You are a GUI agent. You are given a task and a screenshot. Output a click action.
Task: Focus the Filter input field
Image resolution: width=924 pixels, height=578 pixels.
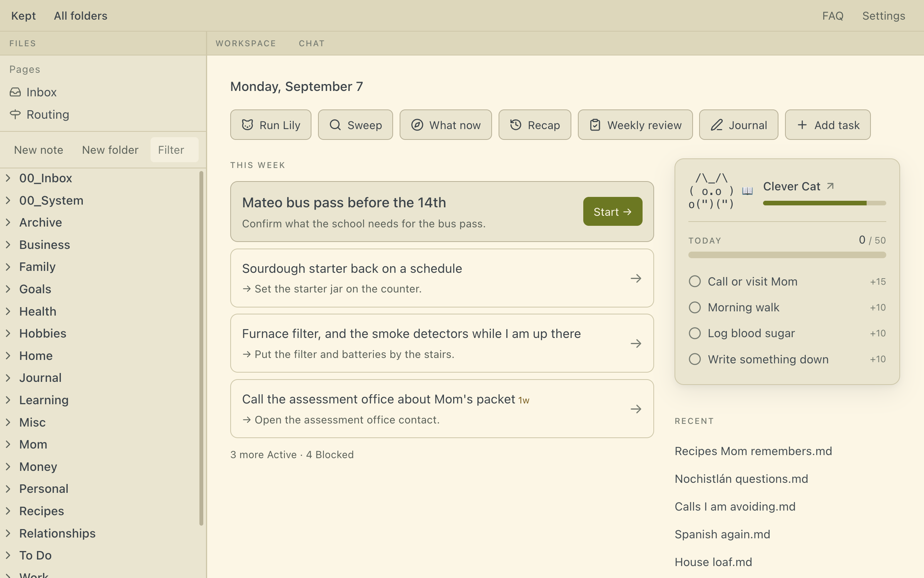174,150
